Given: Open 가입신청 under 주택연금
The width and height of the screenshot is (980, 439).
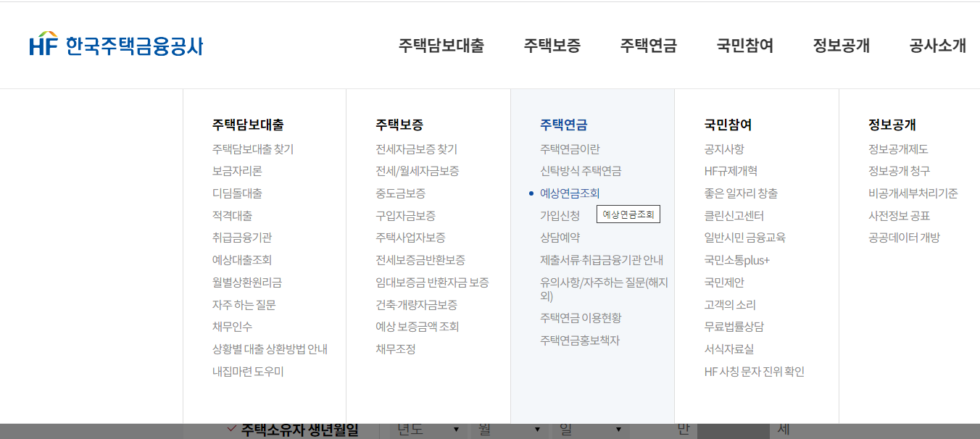Looking at the screenshot, I should click(x=560, y=216).
